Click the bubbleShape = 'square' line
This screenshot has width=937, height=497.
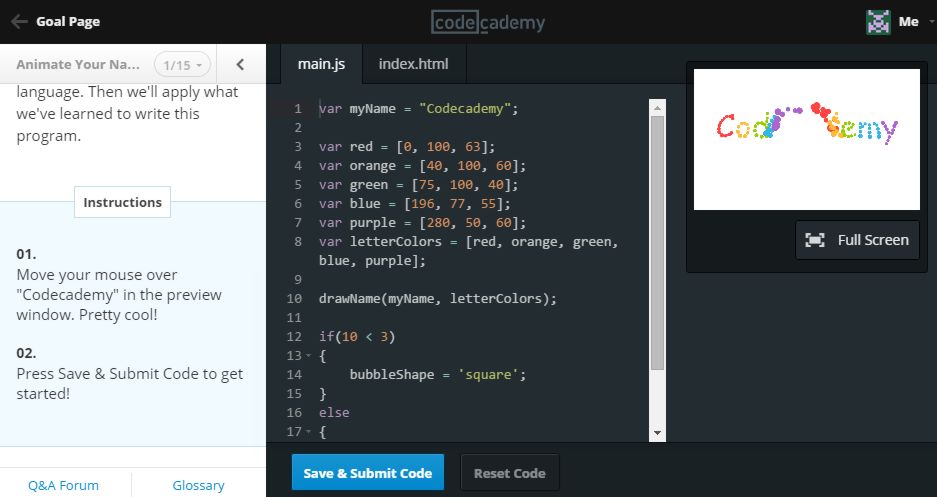coord(437,375)
